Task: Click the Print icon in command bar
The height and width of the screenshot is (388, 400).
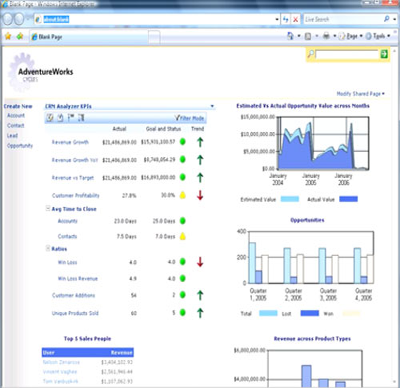Action: (x=326, y=36)
